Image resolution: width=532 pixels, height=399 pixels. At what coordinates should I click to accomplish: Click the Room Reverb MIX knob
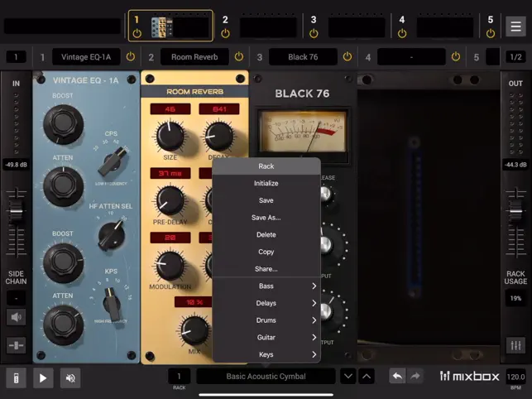(x=194, y=329)
